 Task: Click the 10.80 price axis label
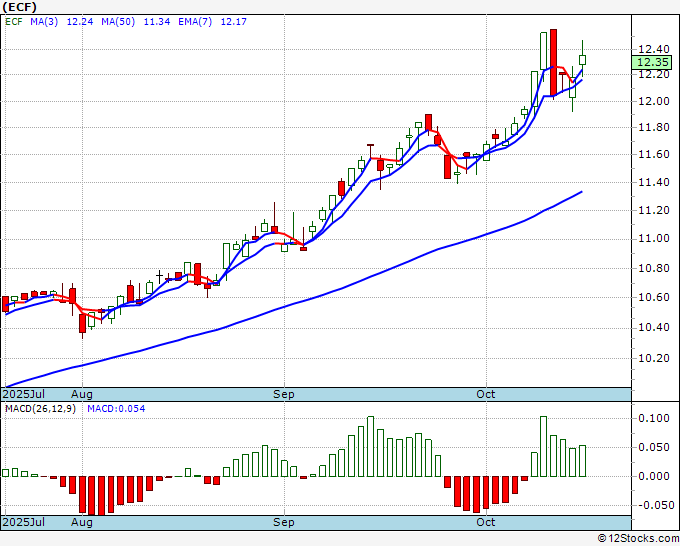click(x=654, y=268)
